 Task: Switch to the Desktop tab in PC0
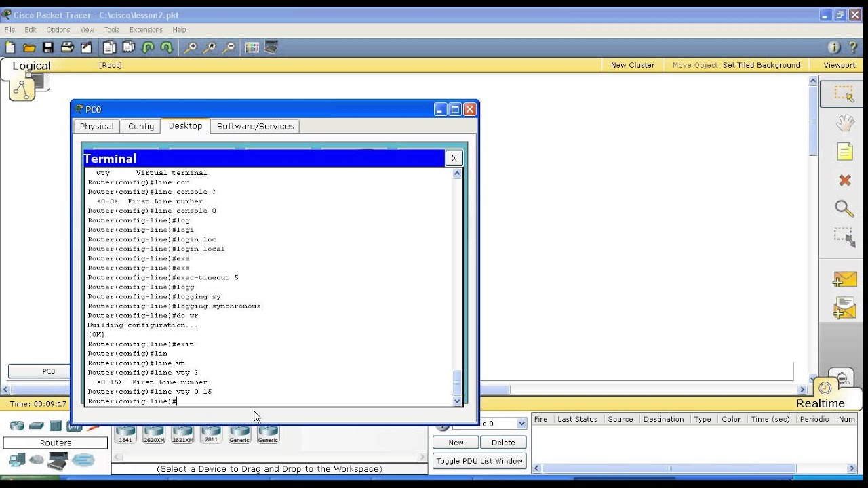[185, 125]
